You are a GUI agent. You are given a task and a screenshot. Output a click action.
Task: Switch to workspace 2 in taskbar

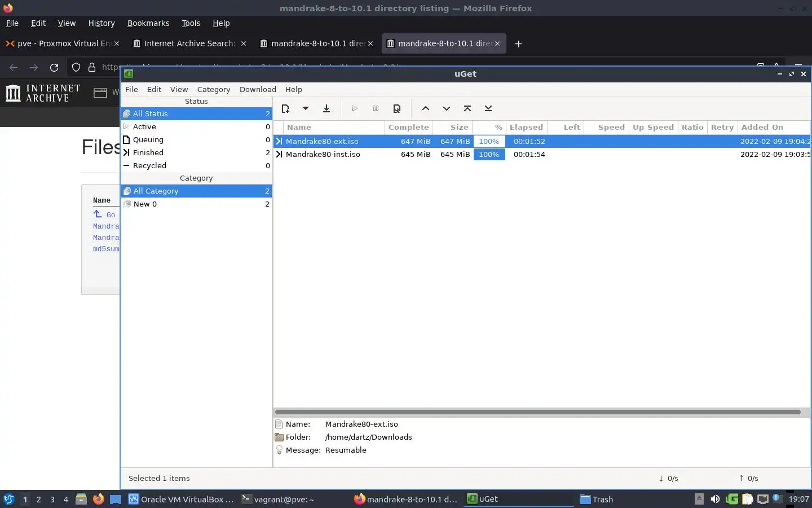[x=38, y=499]
